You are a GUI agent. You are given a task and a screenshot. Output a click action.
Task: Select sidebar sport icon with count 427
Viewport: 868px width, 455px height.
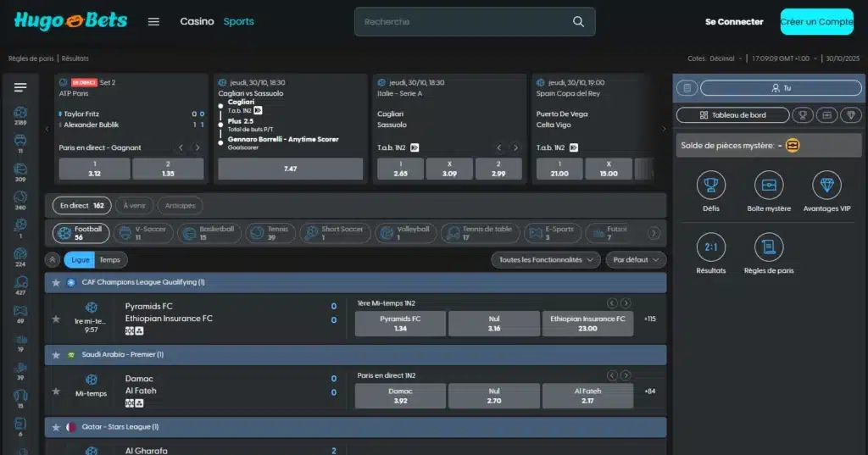click(20, 286)
